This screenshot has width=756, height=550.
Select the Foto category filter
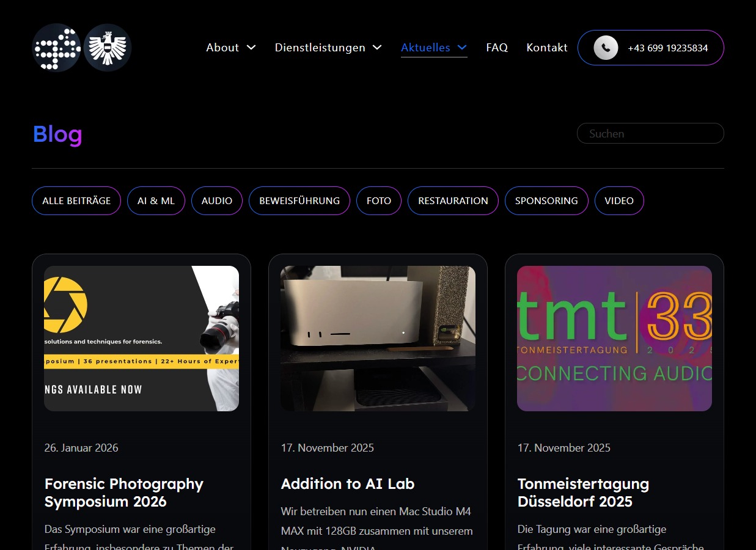(379, 200)
